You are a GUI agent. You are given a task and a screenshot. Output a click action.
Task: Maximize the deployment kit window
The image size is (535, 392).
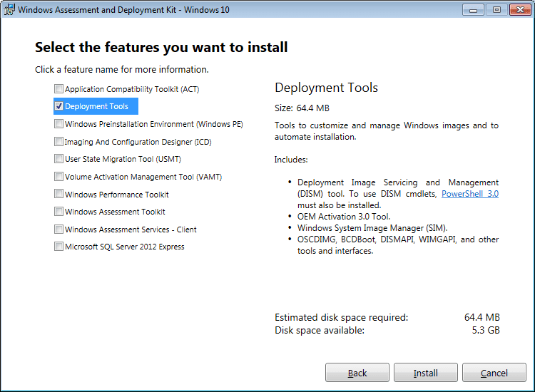[496, 10]
